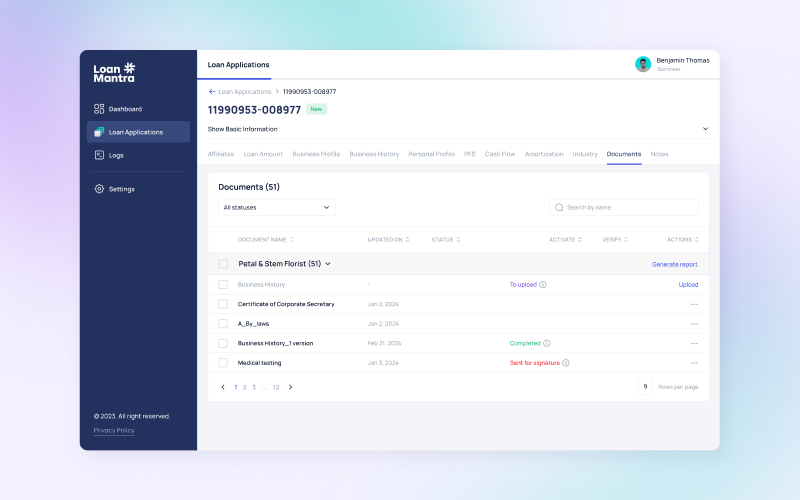This screenshot has width=800, height=500.
Task: Switch to the PFS tab
Action: click(x=469, y=154)
